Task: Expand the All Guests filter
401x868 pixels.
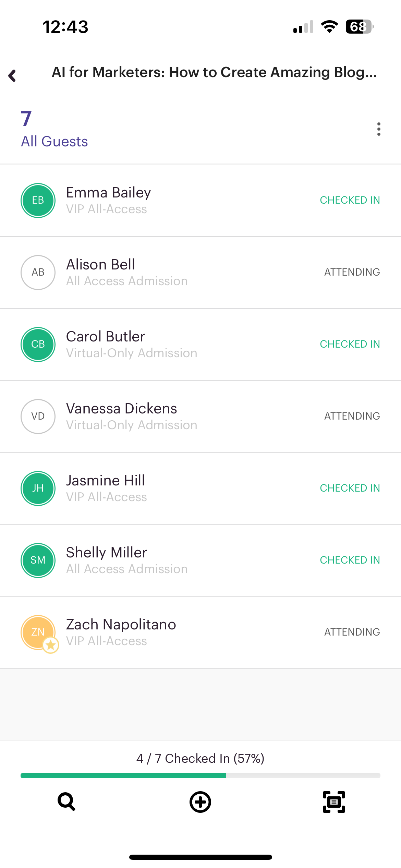Action: (x=54, y=141)
